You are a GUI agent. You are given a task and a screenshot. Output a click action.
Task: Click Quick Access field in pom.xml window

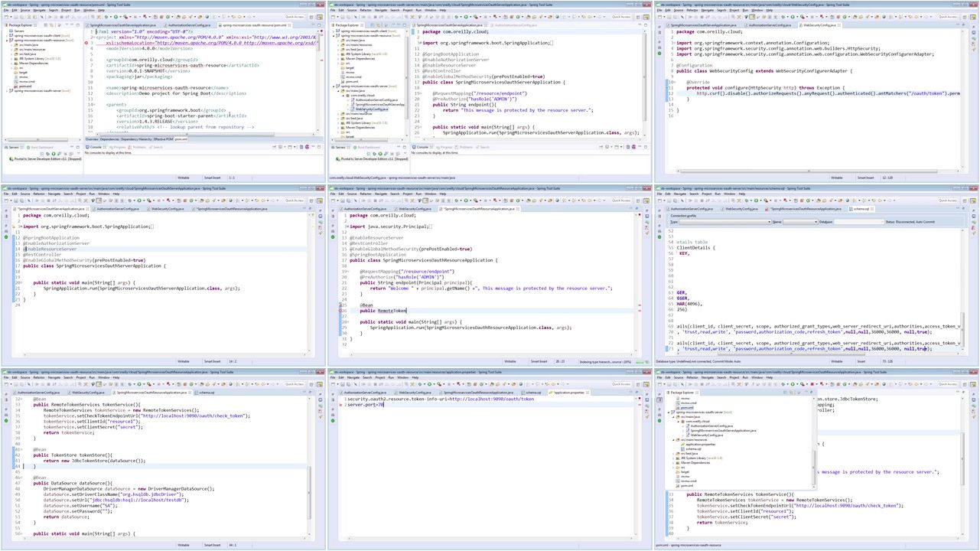click(x=295, y=17)
